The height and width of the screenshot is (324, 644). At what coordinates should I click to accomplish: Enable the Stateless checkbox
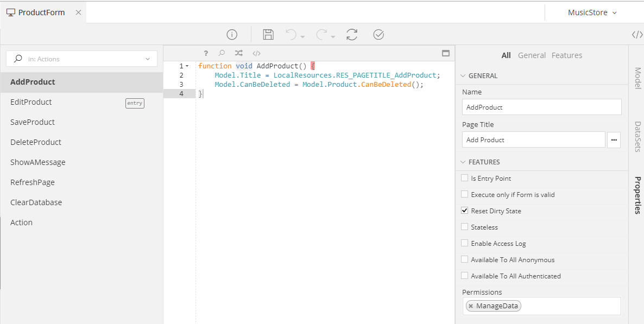coord(464,227)
